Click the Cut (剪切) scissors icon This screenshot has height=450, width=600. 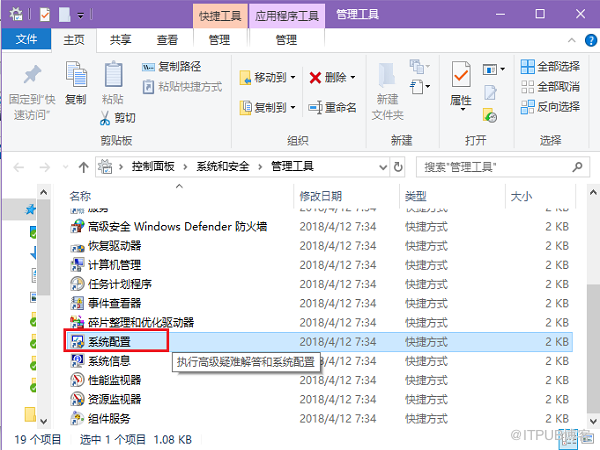pos(105,118)
